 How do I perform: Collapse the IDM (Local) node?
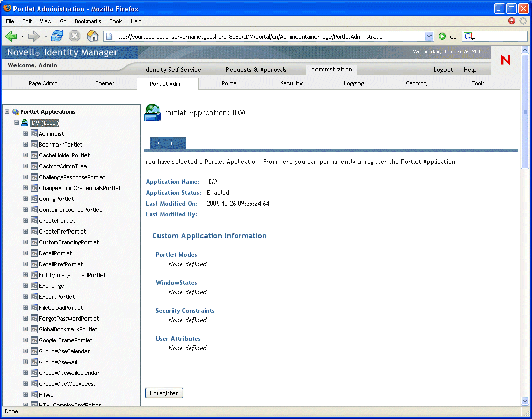pyautogui.click(x=16, y=122)
